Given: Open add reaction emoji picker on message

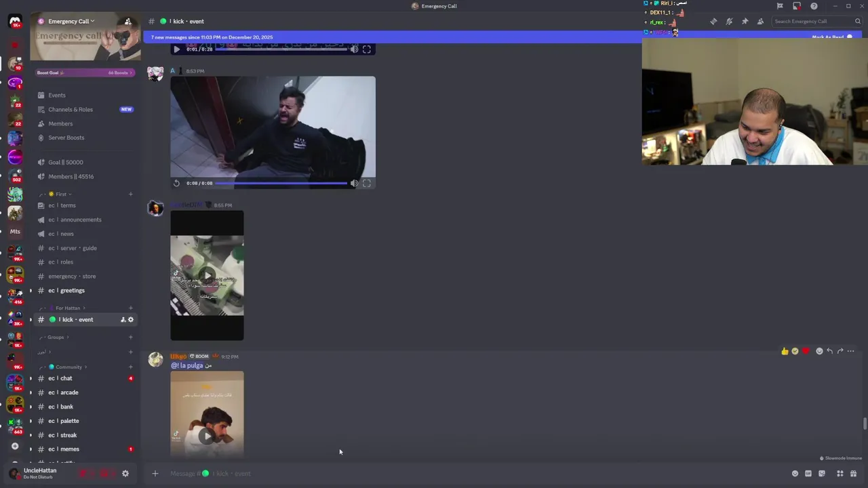Looking at the screenshot, I should pos(819,351).
